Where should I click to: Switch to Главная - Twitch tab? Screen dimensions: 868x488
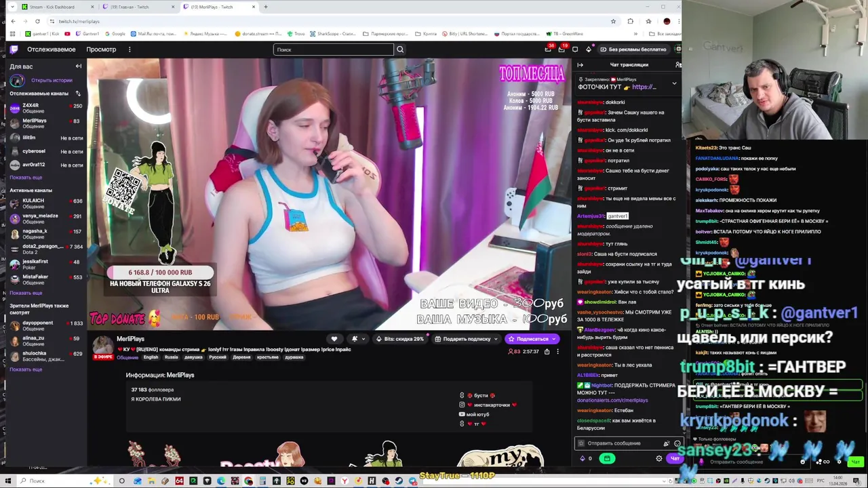[138, 7]
